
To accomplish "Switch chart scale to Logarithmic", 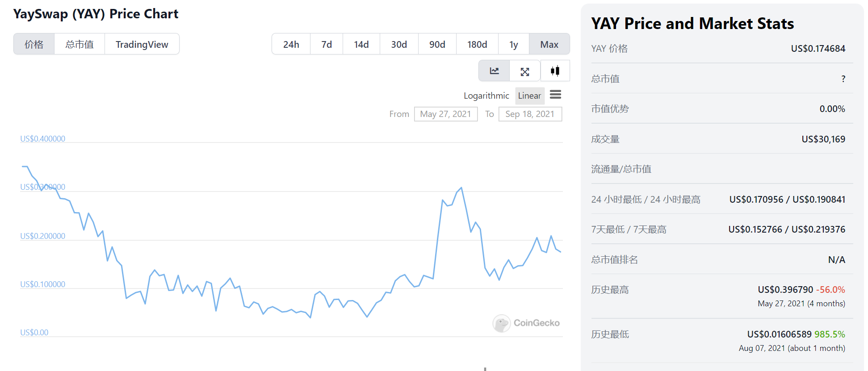I will [486, 96].
